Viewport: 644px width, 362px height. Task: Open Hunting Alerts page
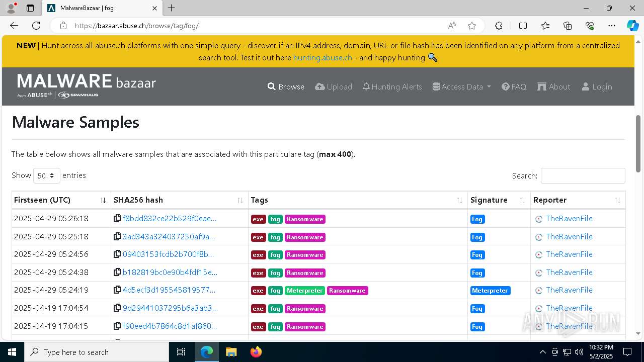click(x=392, y=86)
